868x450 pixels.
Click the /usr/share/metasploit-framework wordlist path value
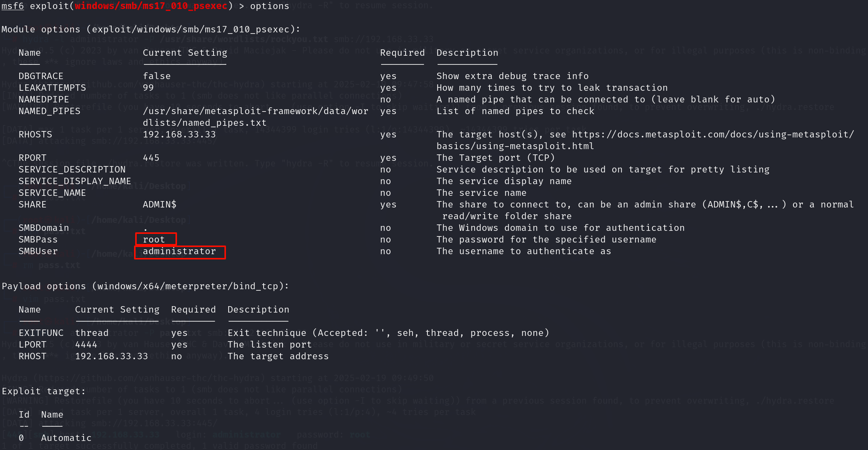(256, 117)
